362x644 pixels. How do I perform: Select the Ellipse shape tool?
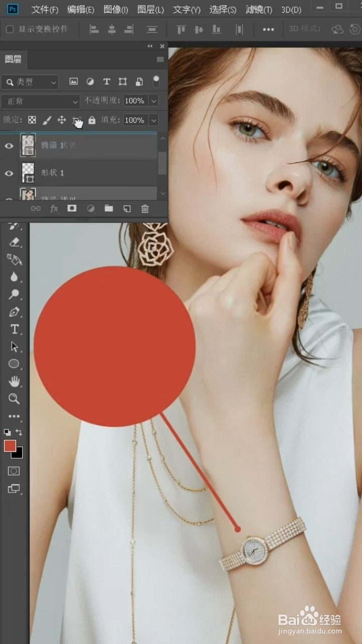[x=14, y=364]
